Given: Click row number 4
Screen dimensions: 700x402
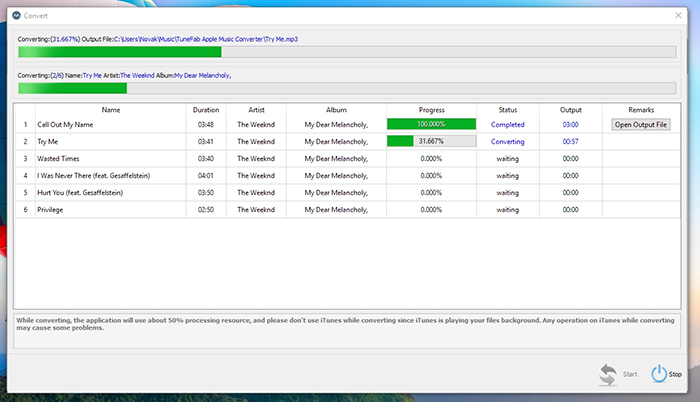Looking at the screenshot, I should pos(25,176).
